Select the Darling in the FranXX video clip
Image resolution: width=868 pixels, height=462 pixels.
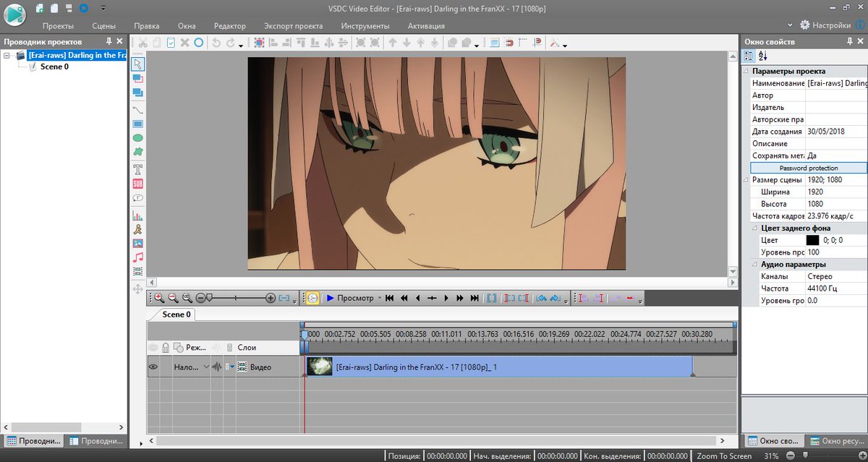click(x=498, y=367)
